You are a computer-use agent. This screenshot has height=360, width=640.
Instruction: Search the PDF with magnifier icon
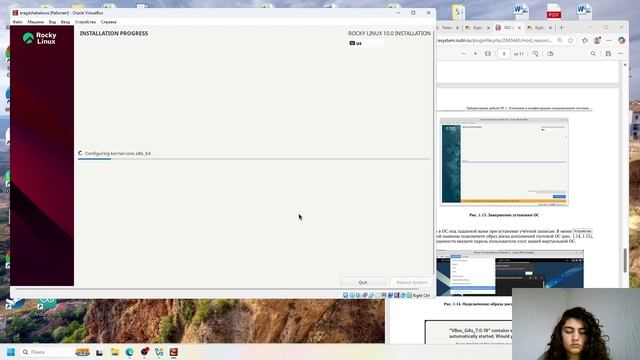(x=593, y=54)
